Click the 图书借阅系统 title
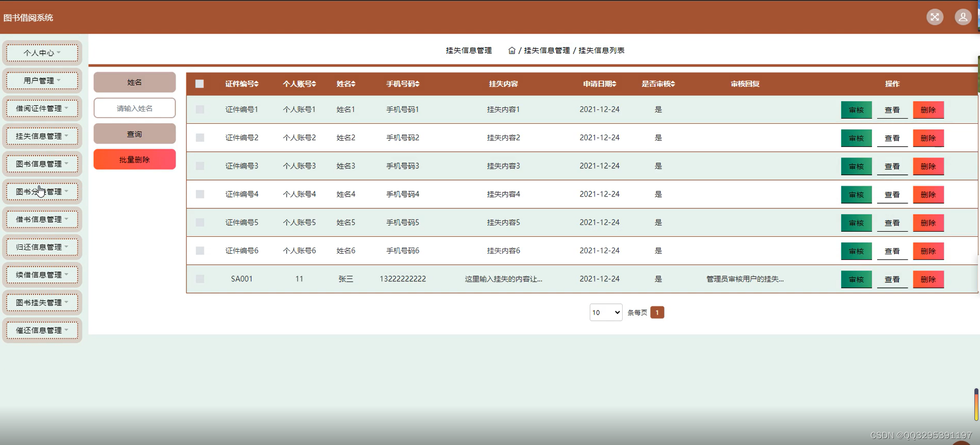Viewport: 980px width, 445px height. [28, 17]
